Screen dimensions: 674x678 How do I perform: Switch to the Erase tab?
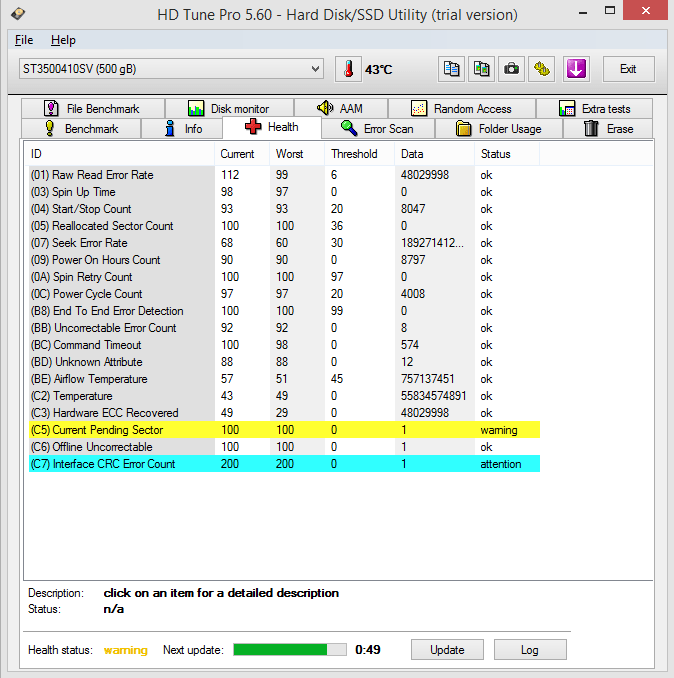point(608,129)
